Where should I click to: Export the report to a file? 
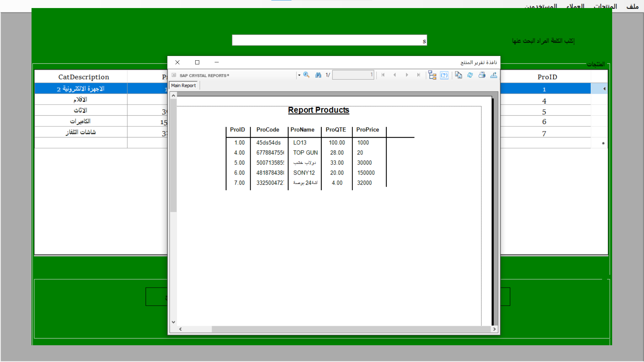[x=494, y=75]
